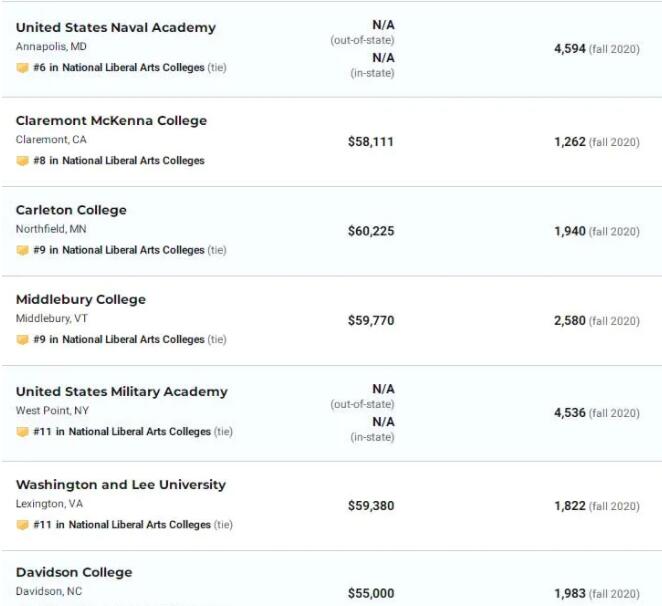
Task: Click ranking badge icon under Middlebury College
Action: (x=22, y=340)
